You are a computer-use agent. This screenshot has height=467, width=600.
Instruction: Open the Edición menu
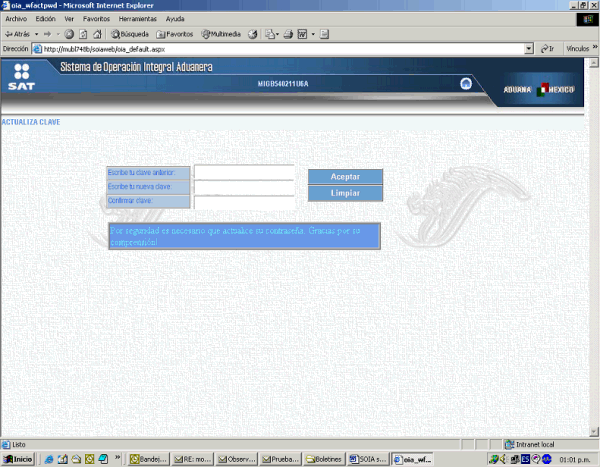tap(46, 19)
